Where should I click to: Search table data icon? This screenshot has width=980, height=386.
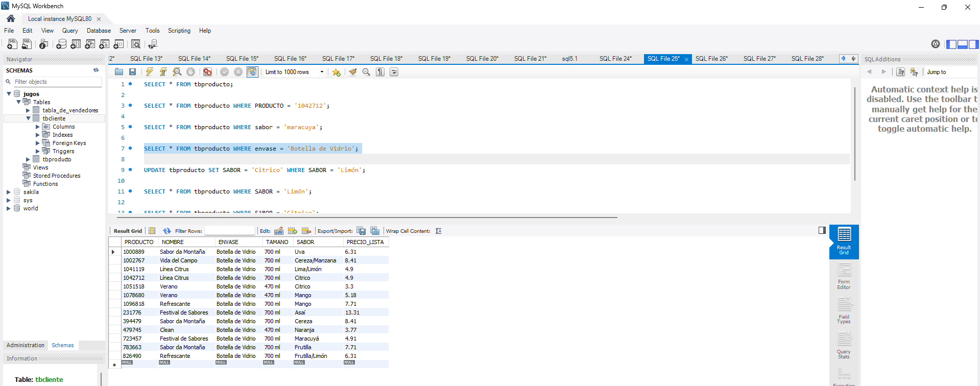pyautogui.click(x=136, y=44)
